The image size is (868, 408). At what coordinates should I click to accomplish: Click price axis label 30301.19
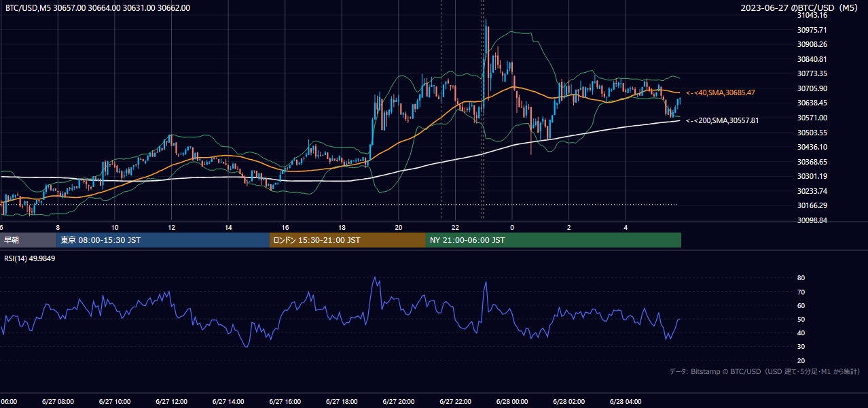pos(812,176)
